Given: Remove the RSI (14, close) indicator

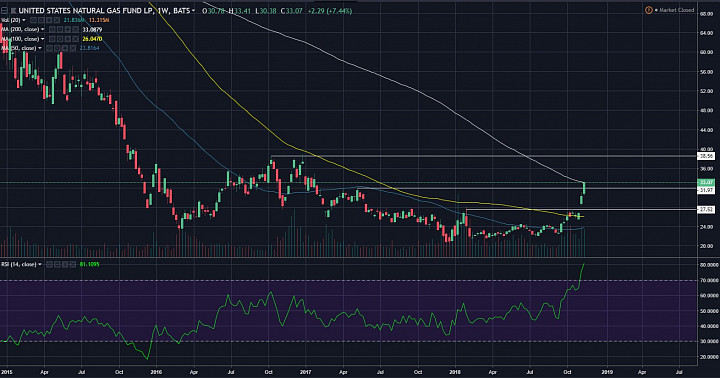Looking at the screenshot, I should coord(73,264).
